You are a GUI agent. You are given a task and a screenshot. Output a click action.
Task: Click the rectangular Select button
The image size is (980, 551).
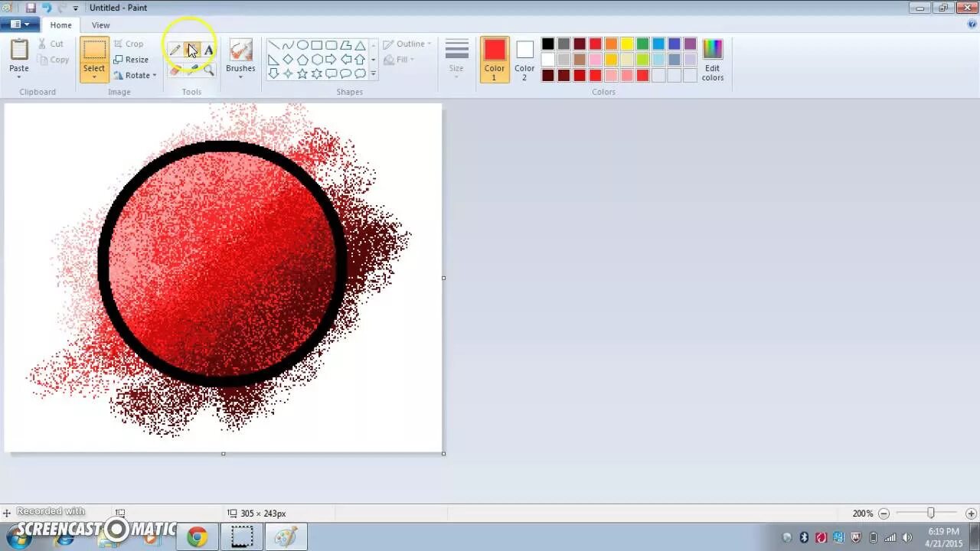(x=94, y=51)
